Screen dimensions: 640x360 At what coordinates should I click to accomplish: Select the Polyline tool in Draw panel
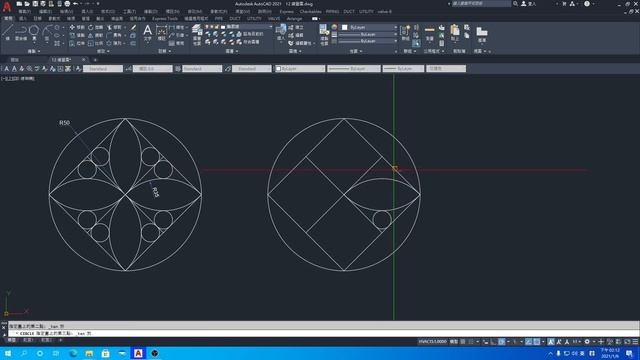tap(21, 31)
